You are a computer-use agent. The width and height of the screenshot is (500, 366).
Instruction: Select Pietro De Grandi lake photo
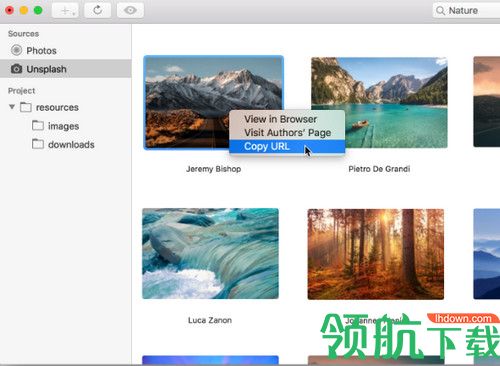pos(379,102)
